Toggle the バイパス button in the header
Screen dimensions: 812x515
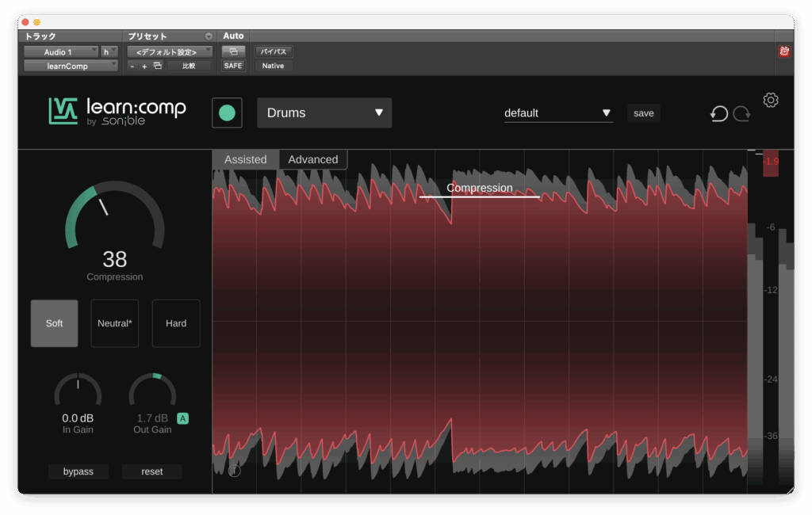pyautogui.click(x=274, y=51)
